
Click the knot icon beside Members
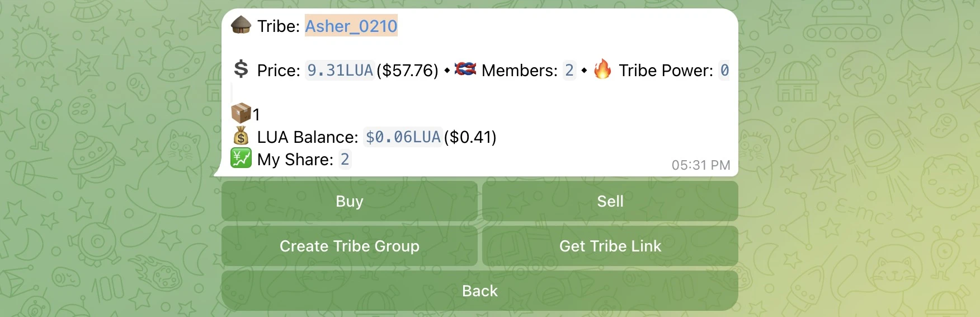click(x=465, y=69)
